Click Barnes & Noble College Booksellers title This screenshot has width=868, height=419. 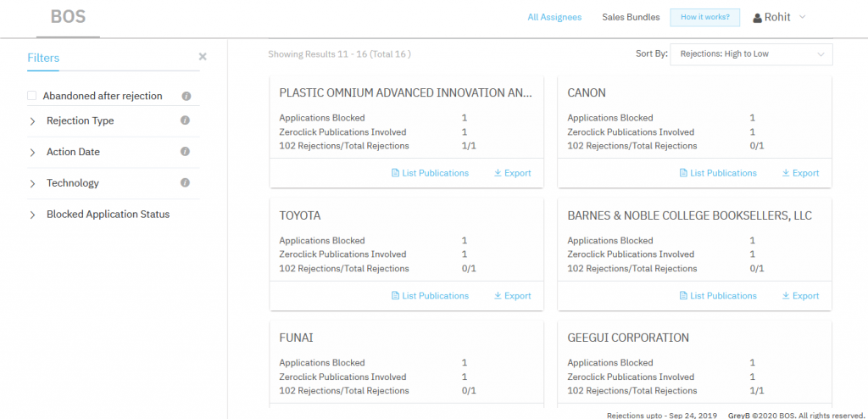(690, 215)
